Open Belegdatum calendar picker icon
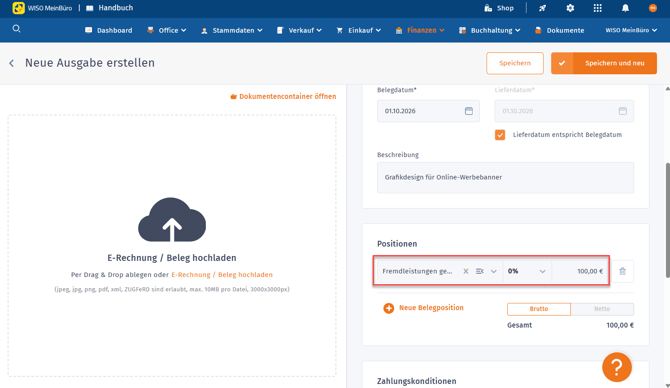Image resolution: width=670 pixels, height=388 pixels. pyautogui.click(x=469, y=111)
